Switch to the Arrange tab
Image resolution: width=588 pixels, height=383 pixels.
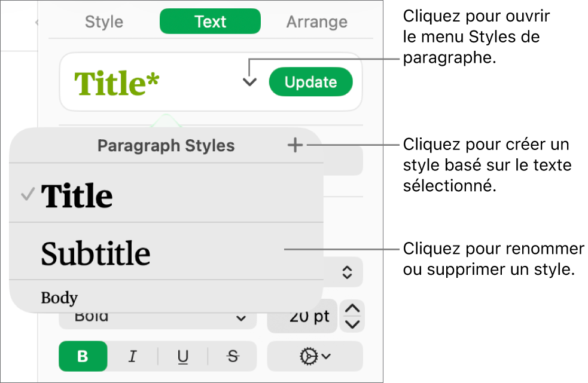[316, 22]
